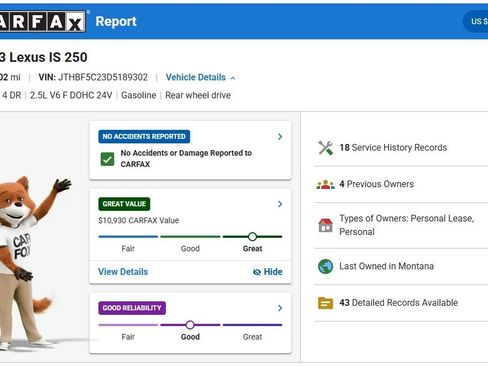Open 43 Detailed Records Available
The height and width of the screenshot is (366, 488).
[401, 303]
